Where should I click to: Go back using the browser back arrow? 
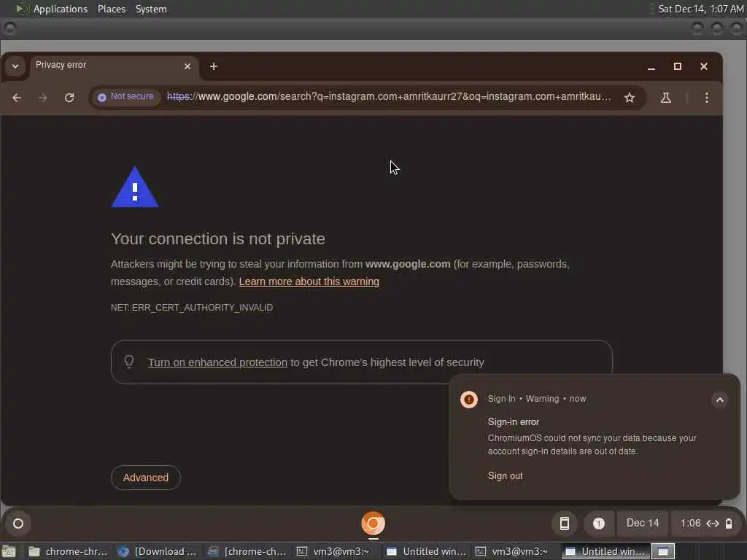pyautogui.click(x=17, y=98)
